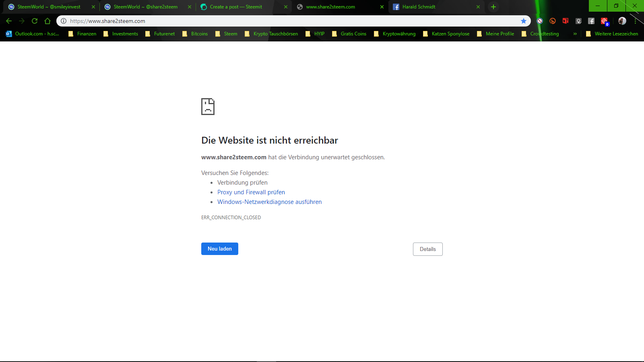Click Windows-Netzwerkdiagnose ausführen link
644x362 pixels.
tap(270, 202)
